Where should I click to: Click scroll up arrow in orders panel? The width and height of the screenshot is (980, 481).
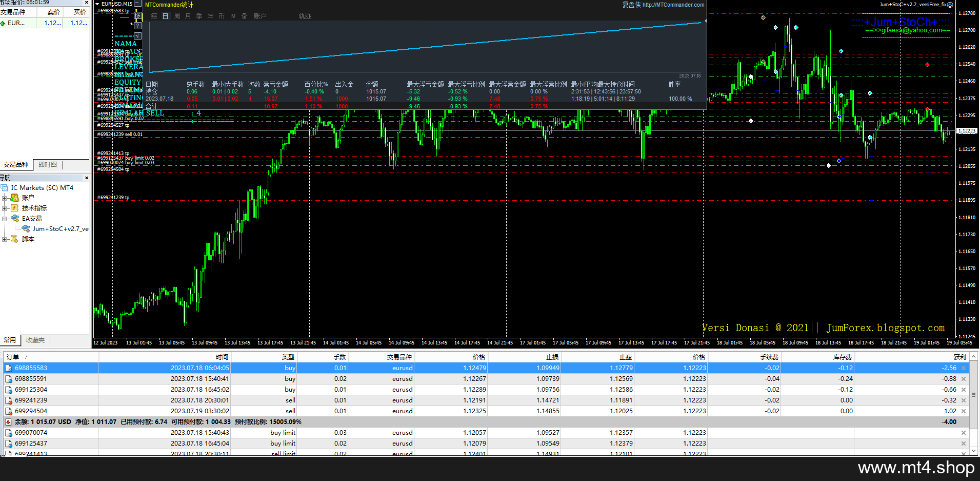974,356
